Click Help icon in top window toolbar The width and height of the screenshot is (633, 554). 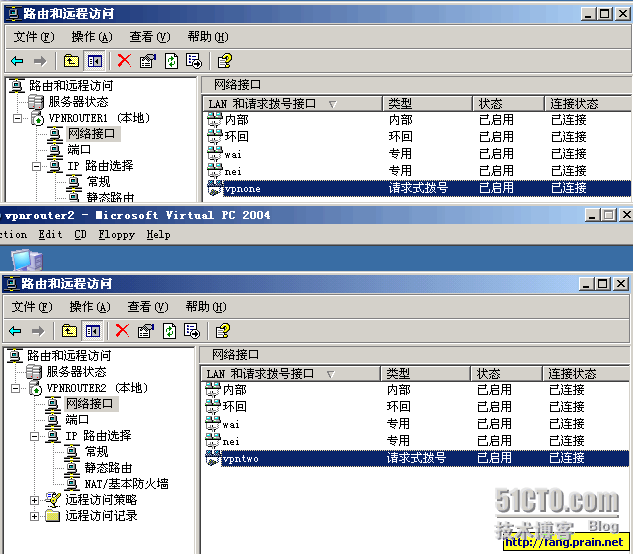click(x=224, y=61)
